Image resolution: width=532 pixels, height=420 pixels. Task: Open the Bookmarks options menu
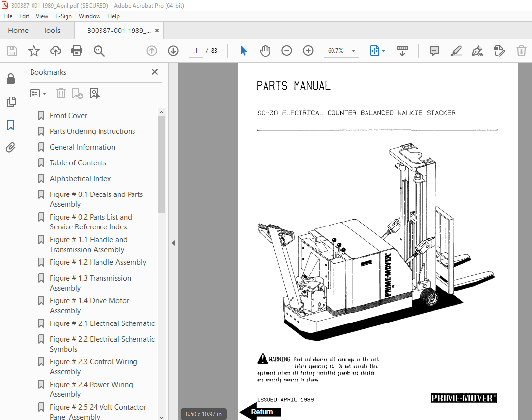38,93
